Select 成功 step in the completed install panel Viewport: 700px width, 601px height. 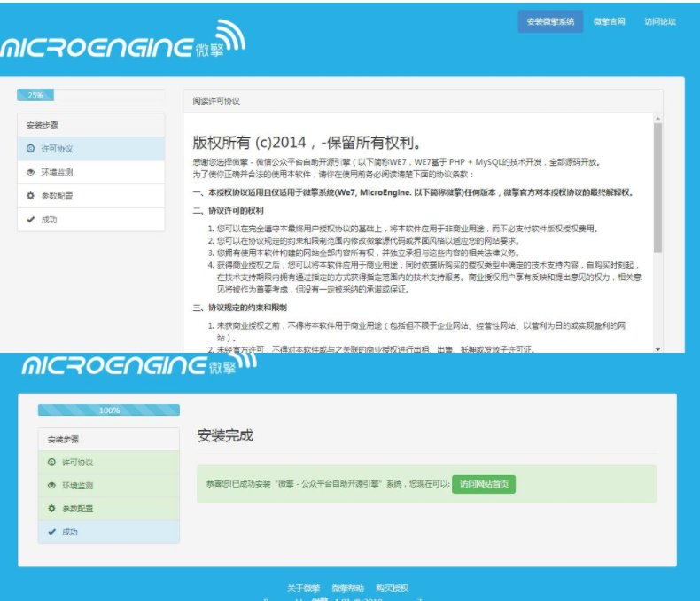click(109, 532)
